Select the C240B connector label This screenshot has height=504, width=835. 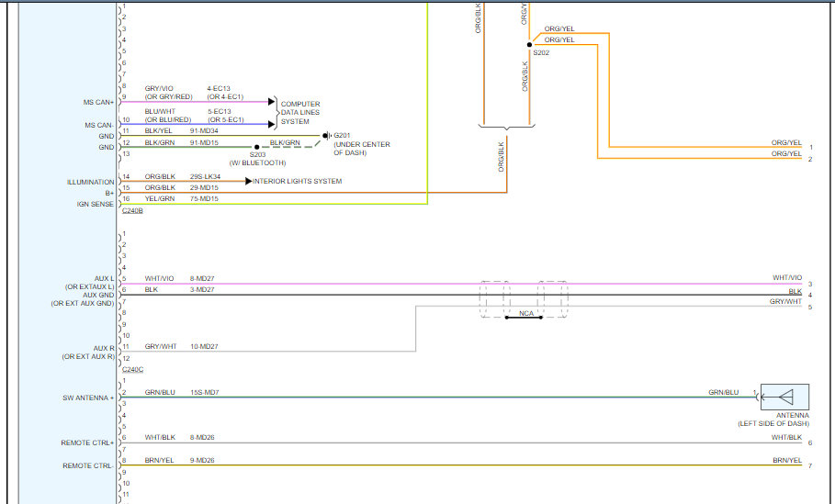(132, 211)
